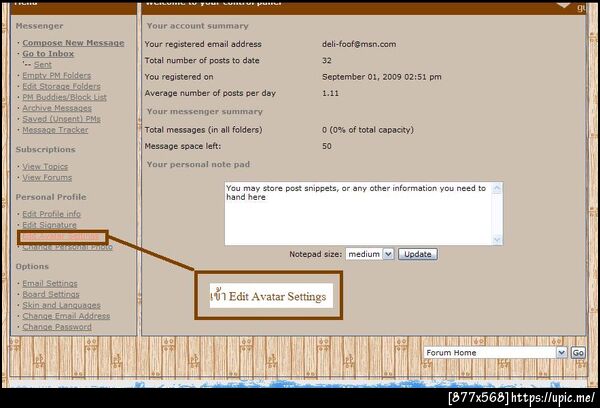The height and width of the screenshot is (408, 600).
Task: Open Change Personal Photo link
Action: click(67, 247)
